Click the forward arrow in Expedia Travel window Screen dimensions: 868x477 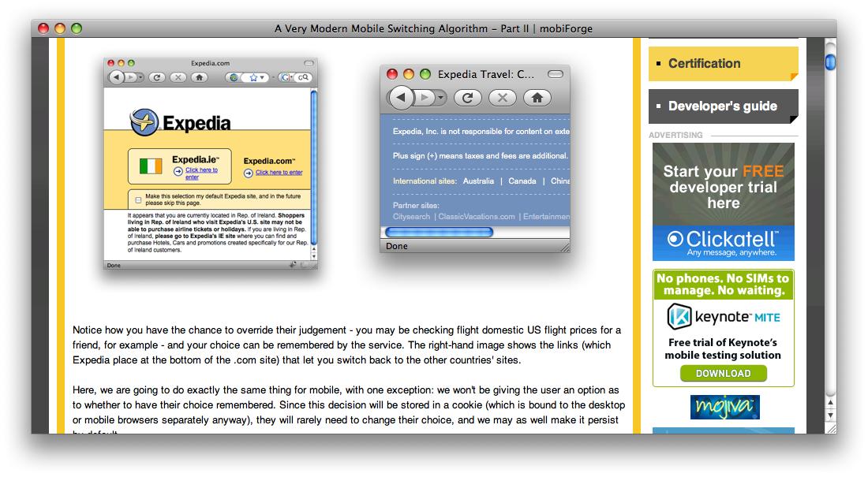[x=424, y=98]
